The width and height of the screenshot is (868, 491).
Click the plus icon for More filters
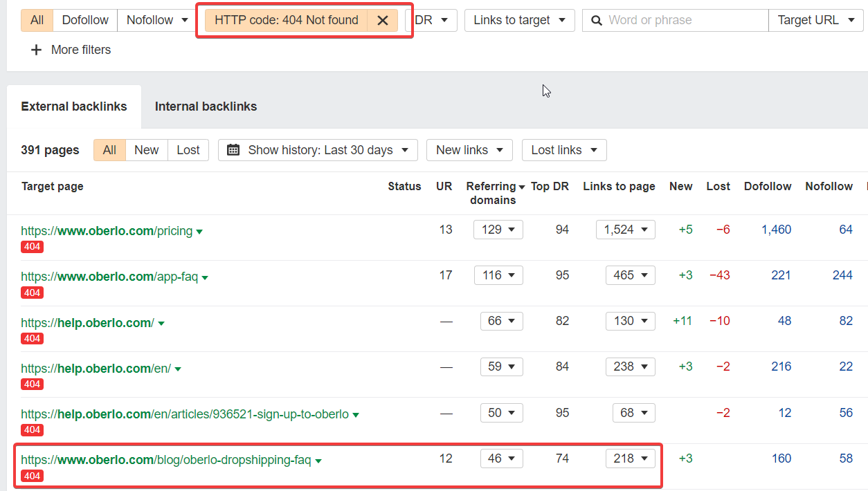pos(37,50)
